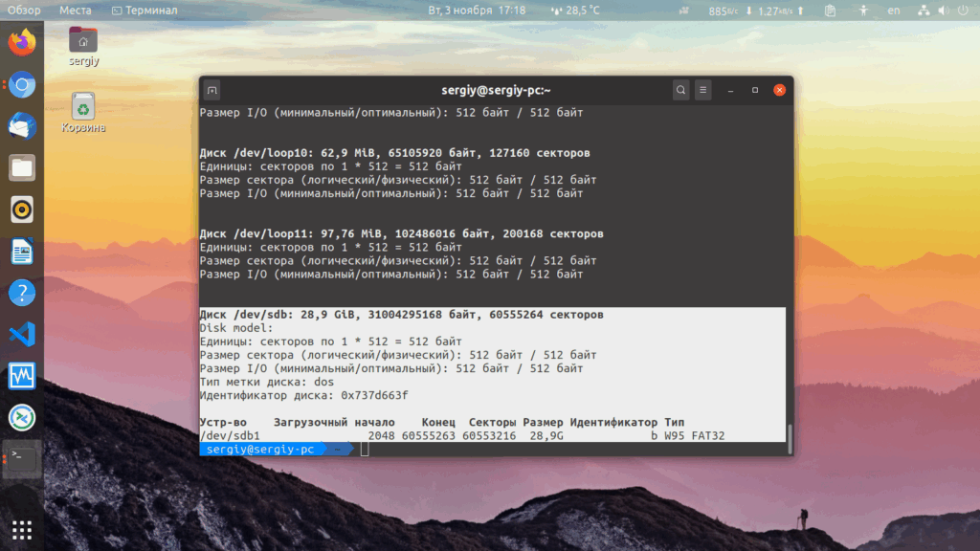Screen dimensions: 980x551
Task: Open the weather indicator 28,5 °C
Action: tap(575, 10)
